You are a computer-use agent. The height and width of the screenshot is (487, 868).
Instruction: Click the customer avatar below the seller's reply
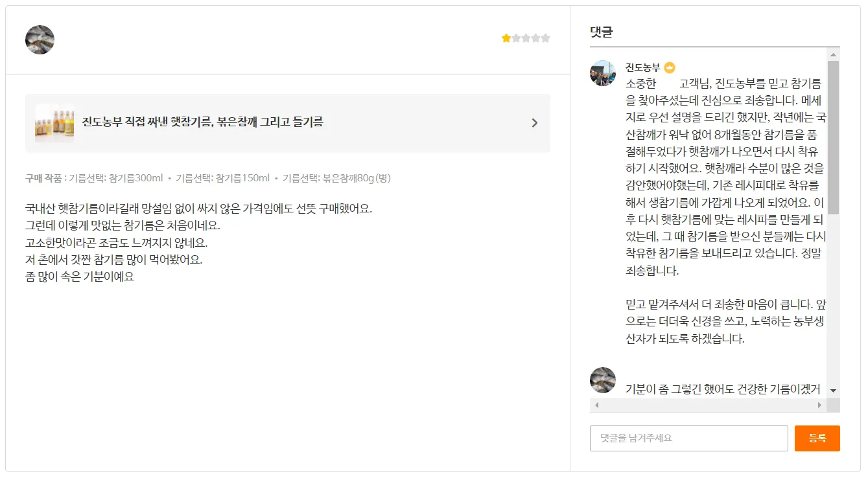pos(603,380)
